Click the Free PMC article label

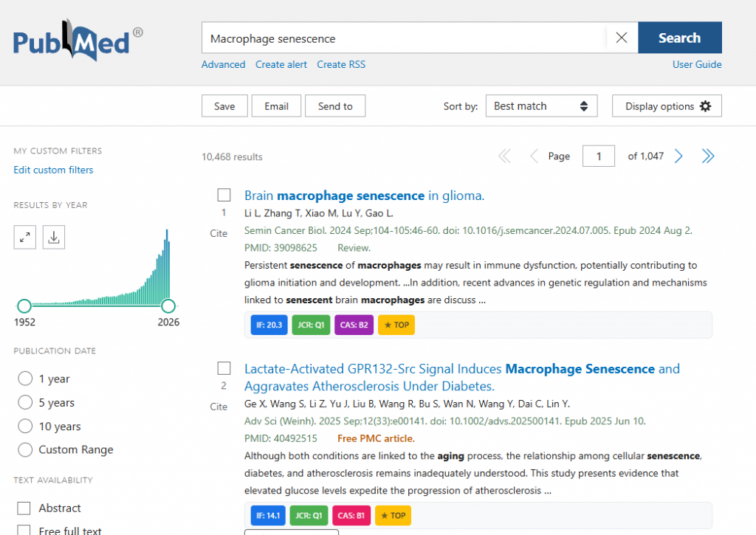[x=376, y=439]
